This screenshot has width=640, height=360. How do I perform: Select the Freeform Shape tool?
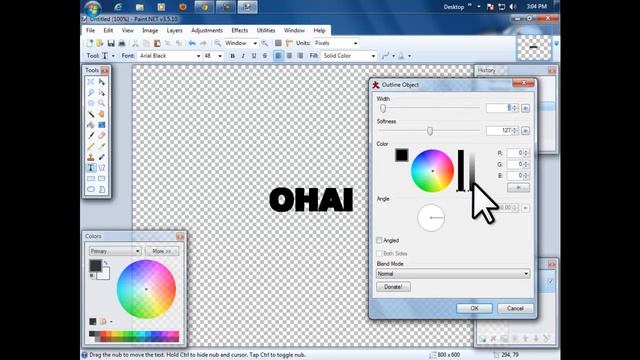[x=102, y=189]
